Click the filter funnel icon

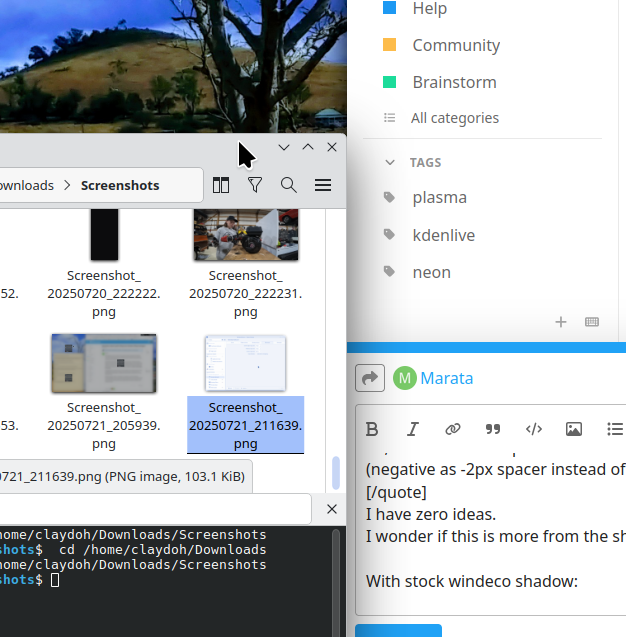[x=255, y=185]
